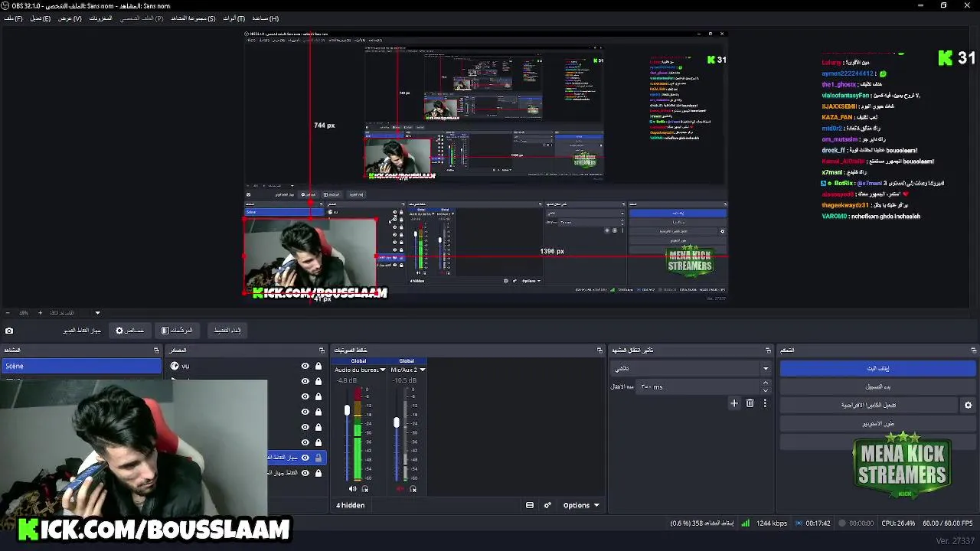
Task: Click the CPU: 26.4% status text
Action: coord(898,523)
